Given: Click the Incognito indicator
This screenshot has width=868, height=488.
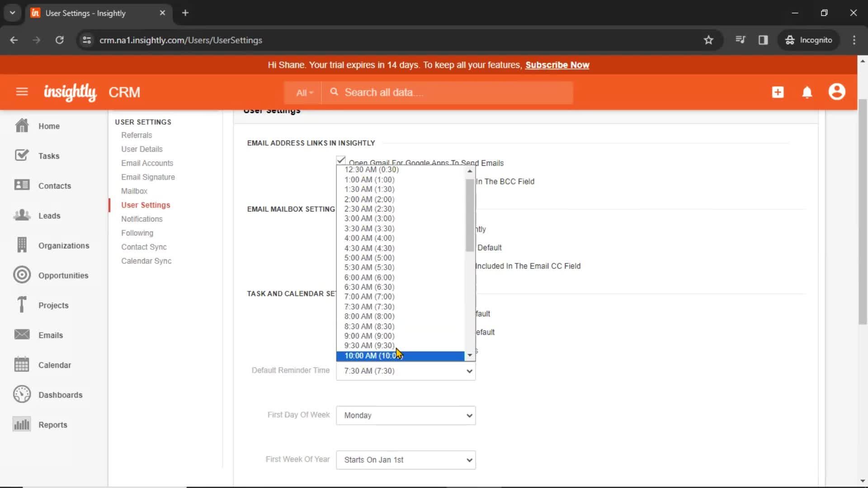Looking at the screenshot, I should coord(808,40).
